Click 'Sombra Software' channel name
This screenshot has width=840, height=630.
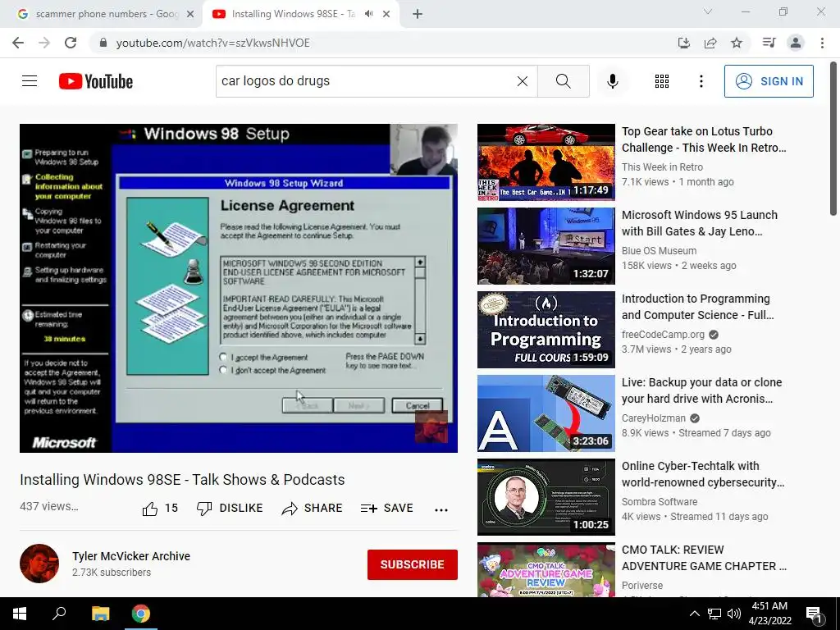click(660, 501)
